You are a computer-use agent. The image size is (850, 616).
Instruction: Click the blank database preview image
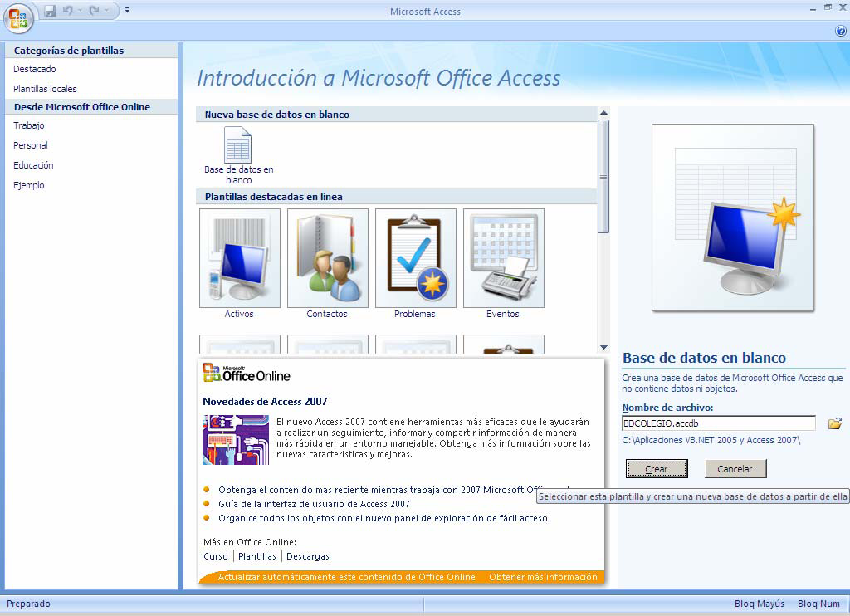[x=733, y=218]
